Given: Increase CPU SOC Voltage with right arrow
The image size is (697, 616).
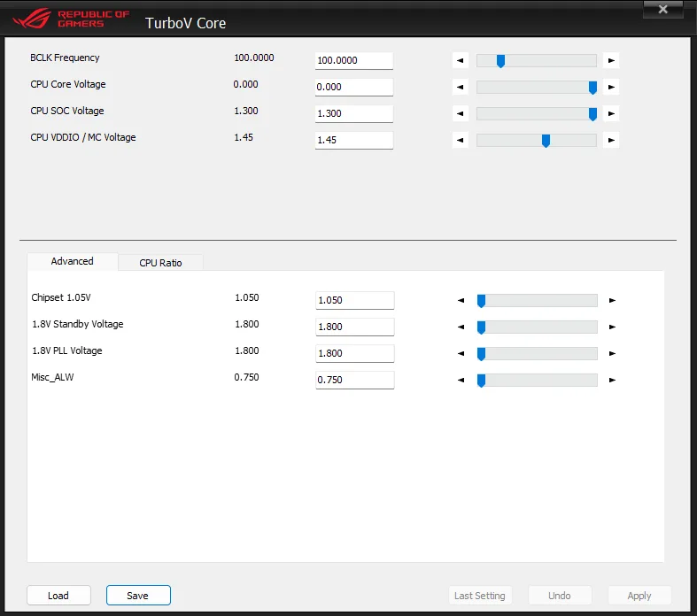Looking at the screenshot, I should point(611,113).
